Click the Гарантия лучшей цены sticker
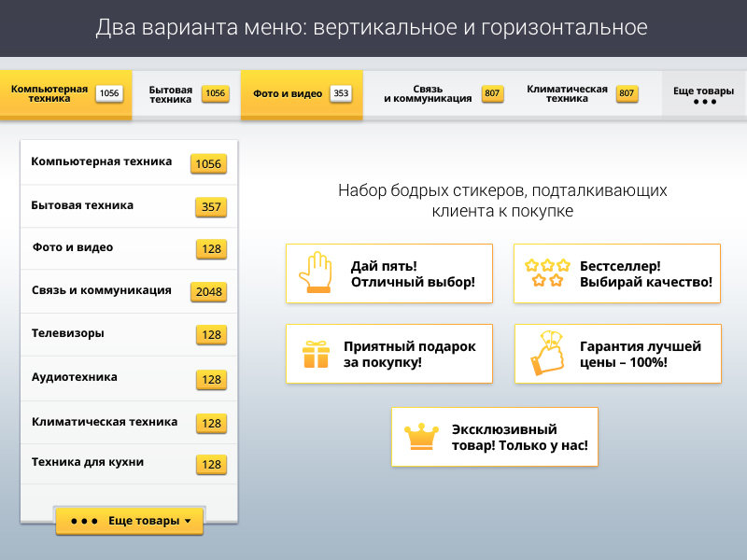This screenshot has height=560, width=747. click(x=618, y=354)
